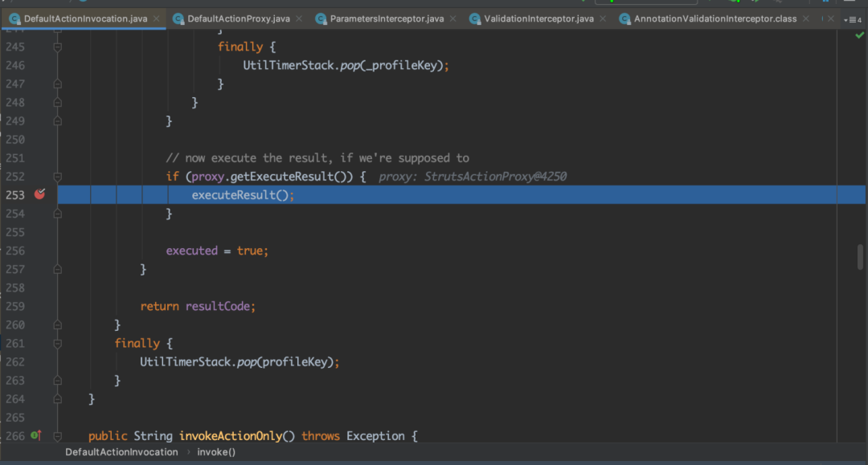Click the editor vertical scrollbar thumb
This screenshot has width=868, height=465.
click(x=860, y=257)
